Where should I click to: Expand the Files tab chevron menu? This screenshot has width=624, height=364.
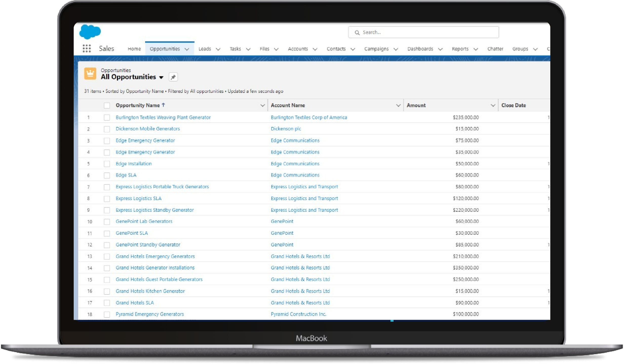tap(277, 49)
